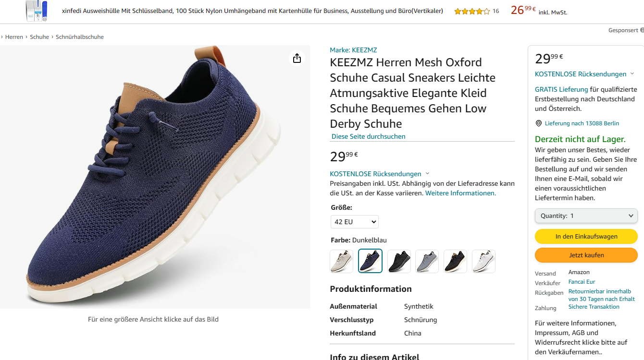Image resolution: width=644 pixels, height=360 pixels.
Task: Open the Marke: KEEZMZ brand link
Action: (x=353, y=50)
